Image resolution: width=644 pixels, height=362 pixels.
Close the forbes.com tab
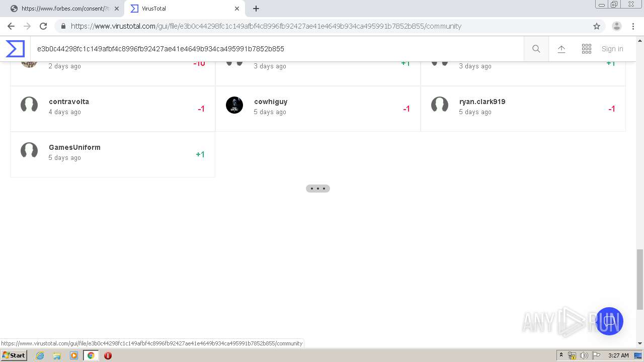pyautogui.click(x=117, y=9)
